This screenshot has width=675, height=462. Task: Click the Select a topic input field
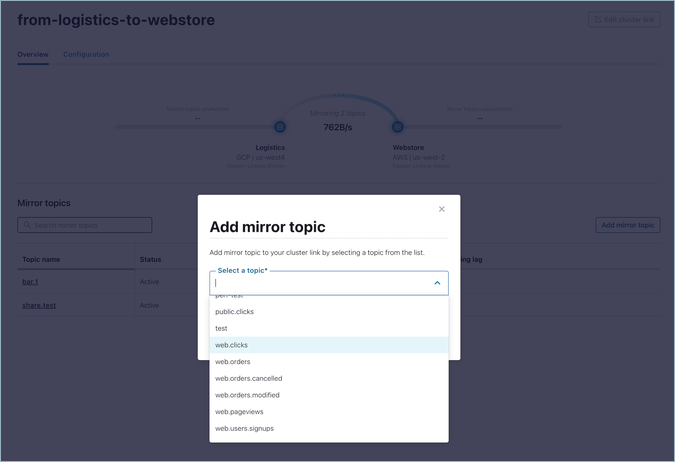pos(320,283)
